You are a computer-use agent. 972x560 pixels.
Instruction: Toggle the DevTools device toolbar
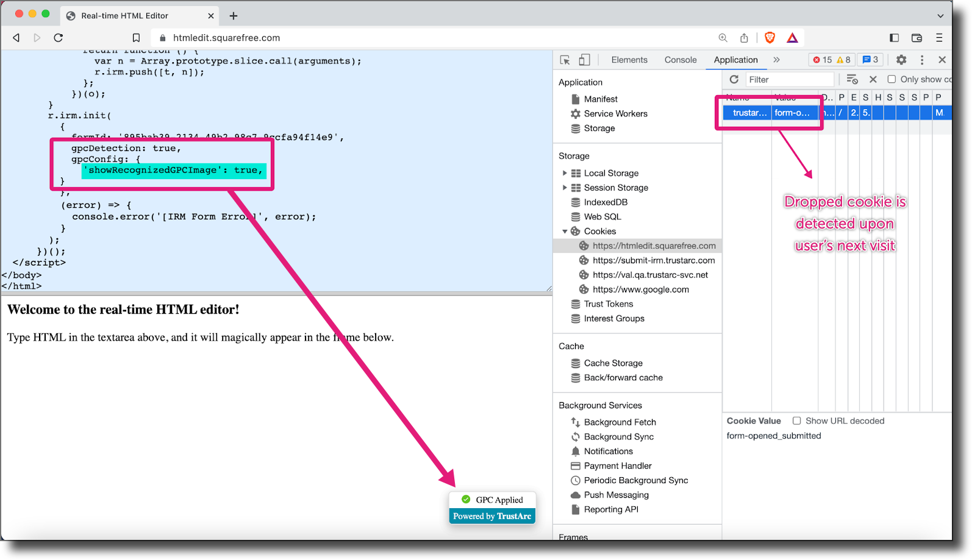584,60
